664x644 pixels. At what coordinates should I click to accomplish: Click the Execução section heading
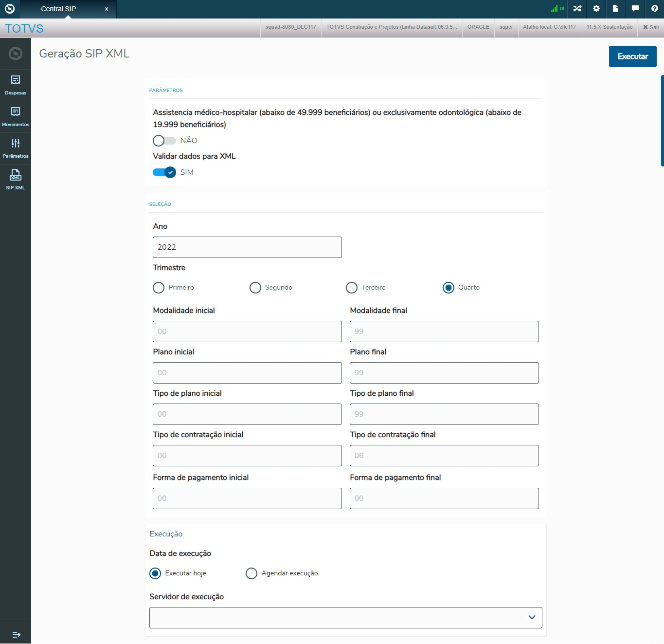click(x=166, y=534)
